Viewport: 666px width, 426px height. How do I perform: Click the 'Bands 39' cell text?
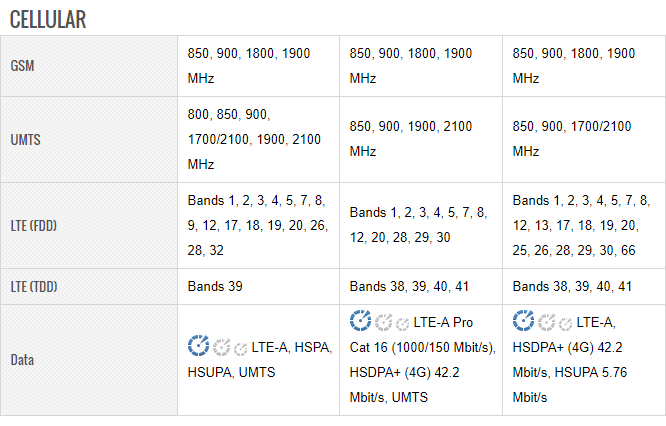tap(215, 287)
